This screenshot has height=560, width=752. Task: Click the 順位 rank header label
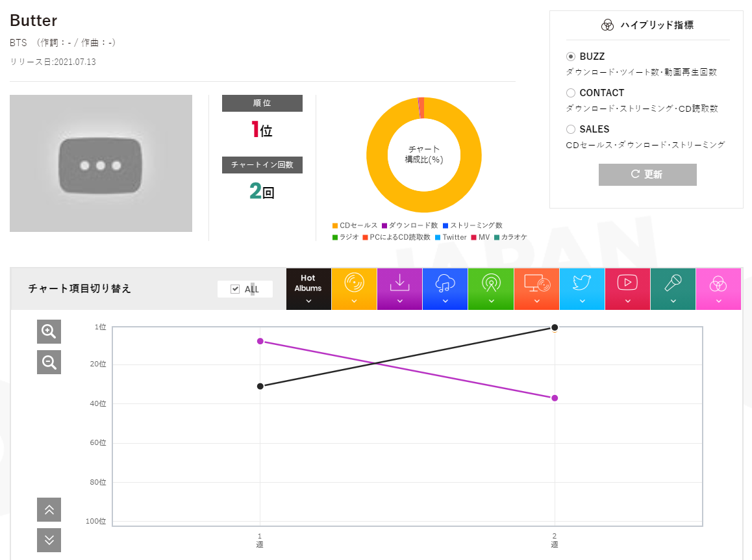[262, 103]
